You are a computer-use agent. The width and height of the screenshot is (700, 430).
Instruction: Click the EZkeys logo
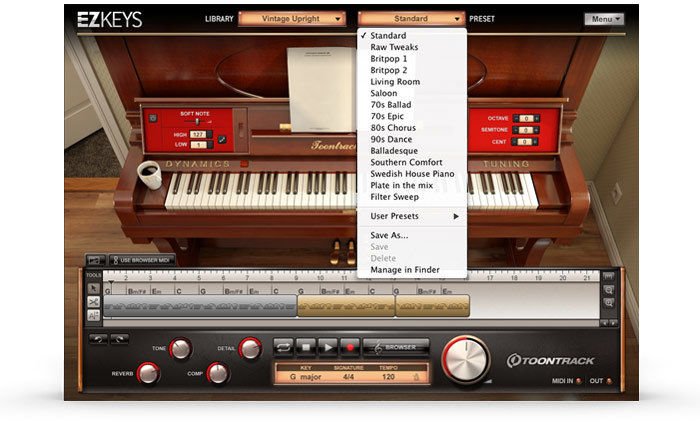pos(109,20)
